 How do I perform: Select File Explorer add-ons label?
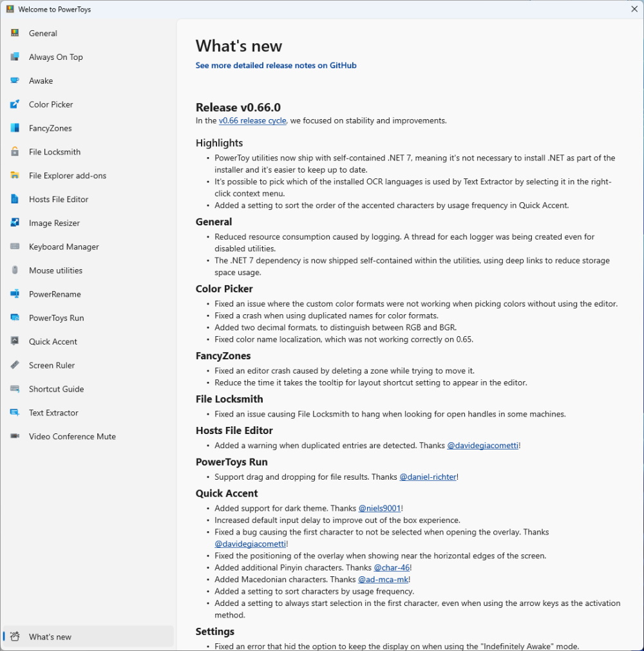click(x=68, y=176)
